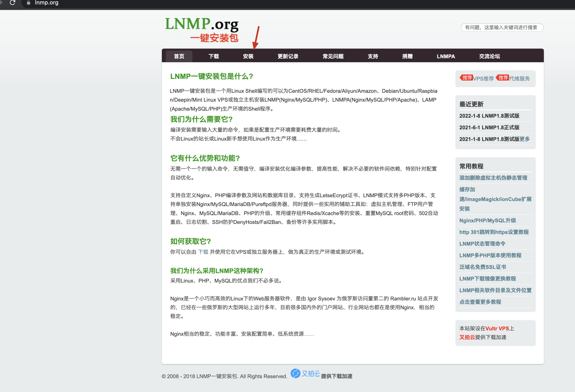This screenshot has width=575, height=392.
Task: Reload the page with the browser refresh icon
Action: (12, 3)
